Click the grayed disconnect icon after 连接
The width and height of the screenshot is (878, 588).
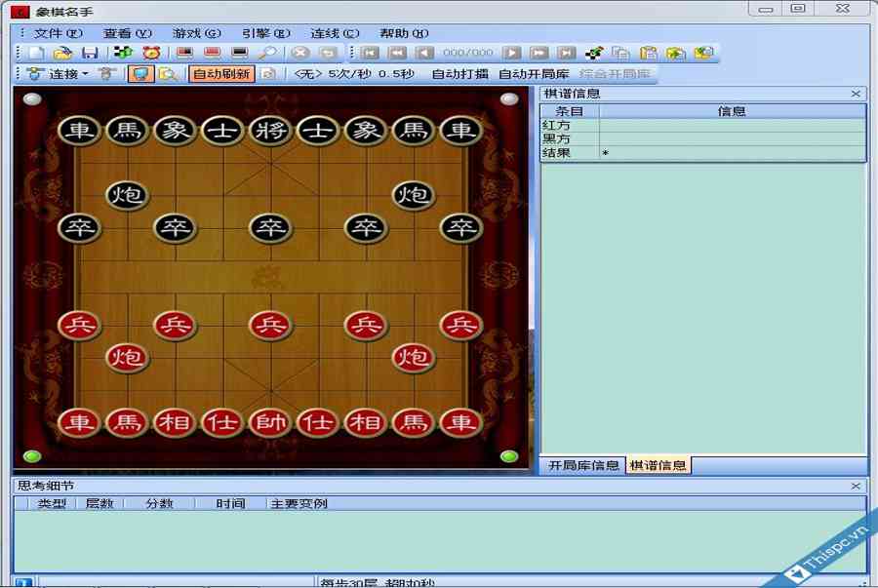106,74
